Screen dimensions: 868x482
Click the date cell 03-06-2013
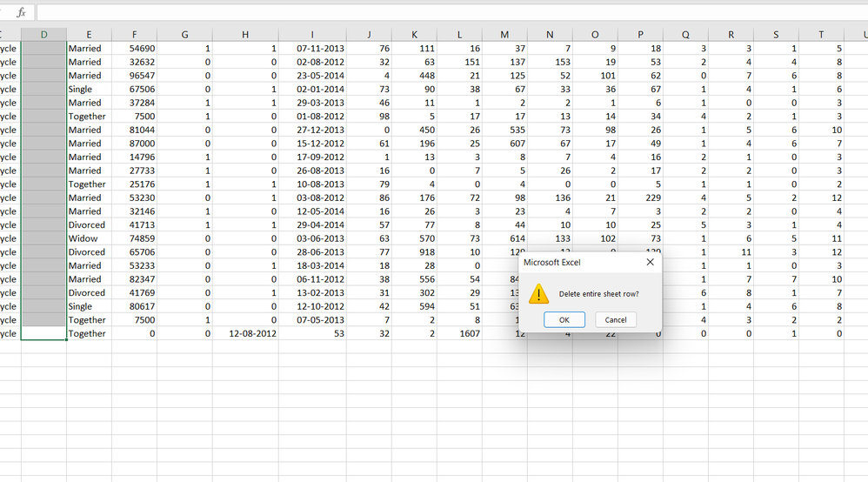tap(312, 238)
